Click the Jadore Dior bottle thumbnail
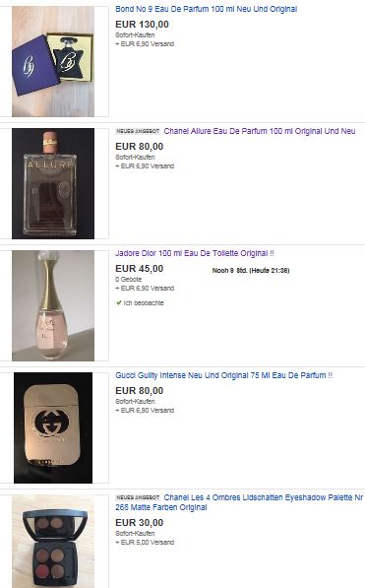This screenshot has height=588, width=365. [53, 305]
